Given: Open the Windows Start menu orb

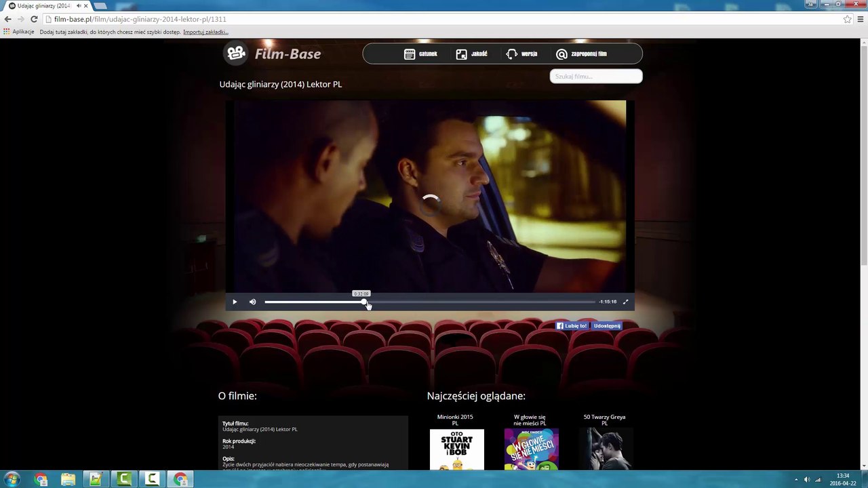Looking at the screenshot, I should pos(12,479).
